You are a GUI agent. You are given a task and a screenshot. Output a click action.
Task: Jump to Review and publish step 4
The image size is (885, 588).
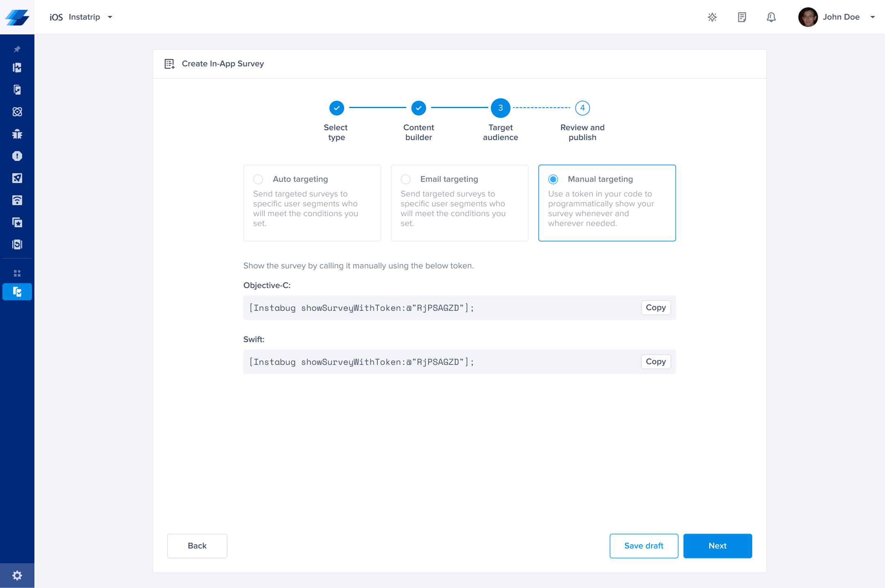click(582, 108)
